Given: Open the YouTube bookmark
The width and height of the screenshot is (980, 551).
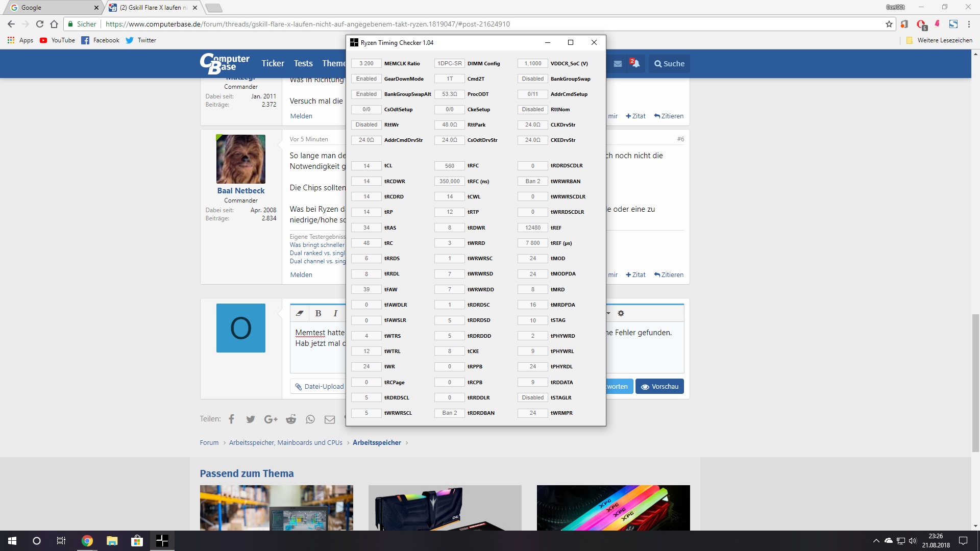Looking at the screenshot, I should (x=57, y=40).
